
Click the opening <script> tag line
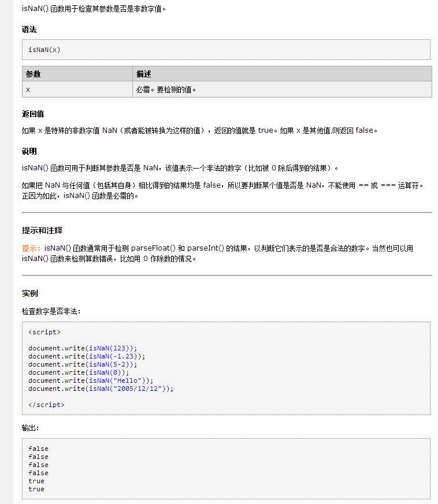[44, 332]
